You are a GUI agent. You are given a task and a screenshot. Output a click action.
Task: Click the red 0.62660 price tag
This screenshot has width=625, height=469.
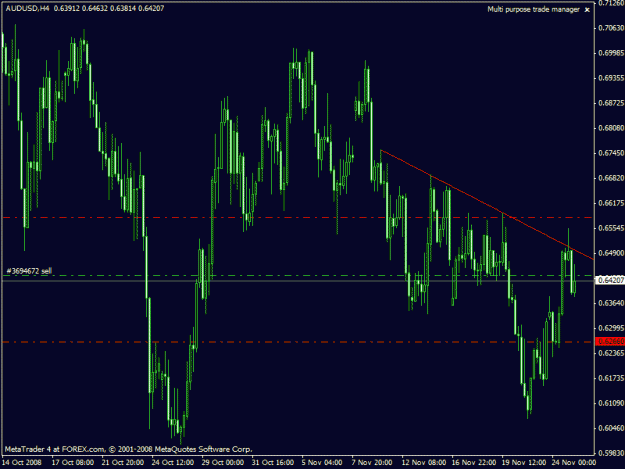610,341
